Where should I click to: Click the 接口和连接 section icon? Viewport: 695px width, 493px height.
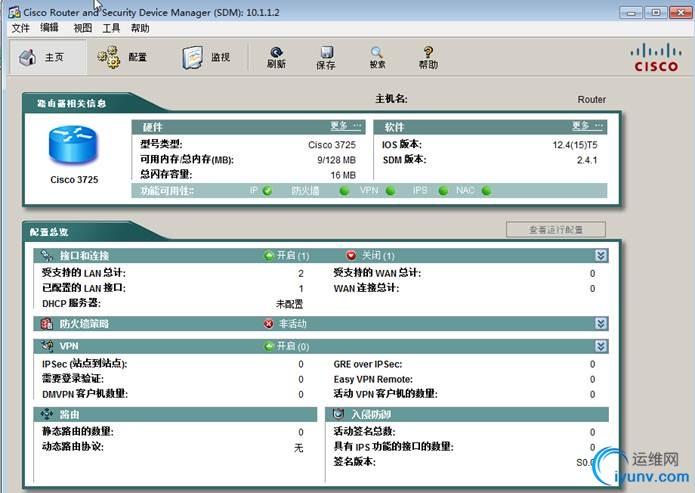point(46,255)
